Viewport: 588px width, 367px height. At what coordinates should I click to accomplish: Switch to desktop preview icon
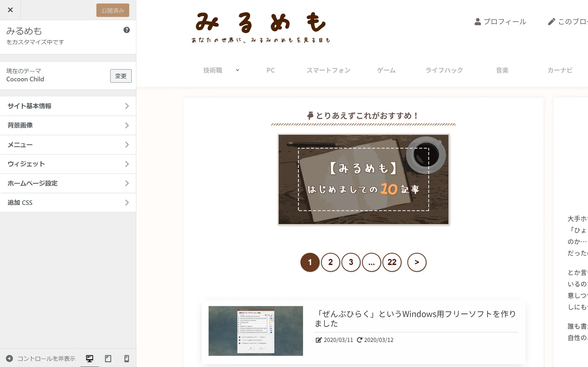(x=90, y=358)
